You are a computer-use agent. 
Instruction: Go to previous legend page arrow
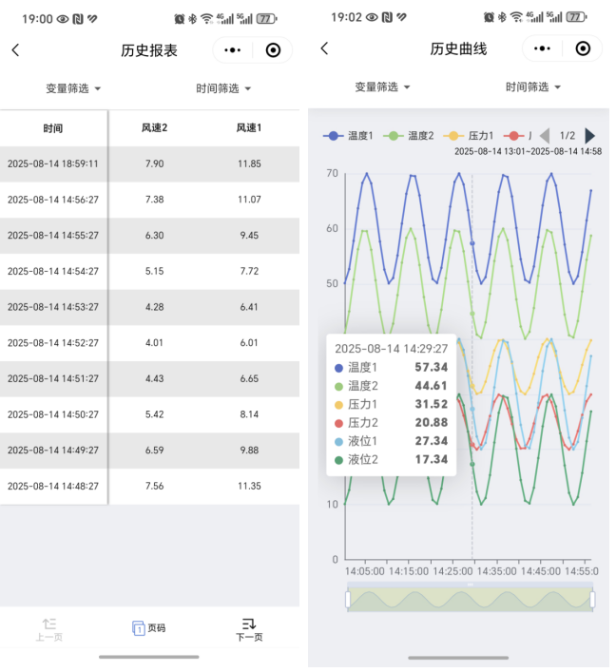click(x=545, y=136)
